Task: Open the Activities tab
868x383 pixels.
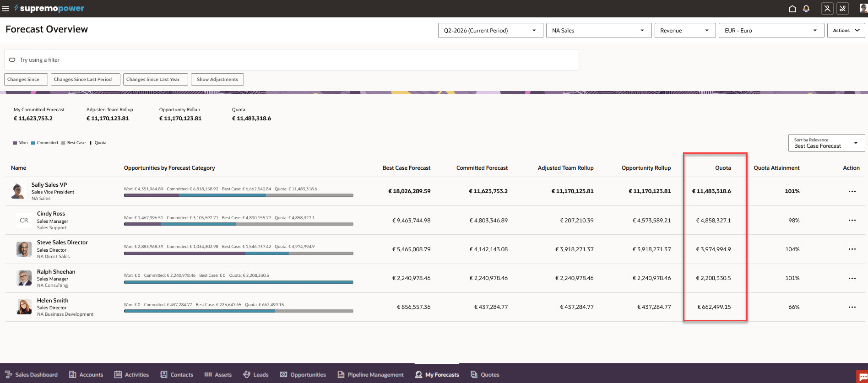Action: tap(131, 375)
